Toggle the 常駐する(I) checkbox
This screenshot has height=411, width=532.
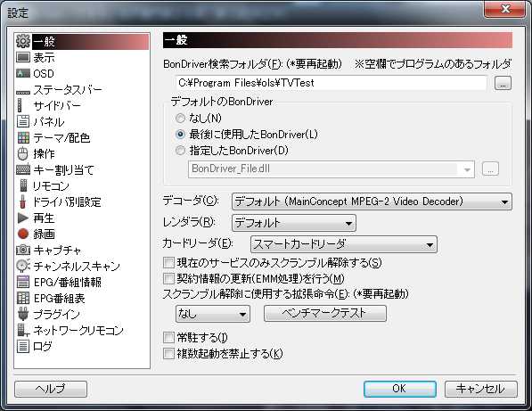pos(168,338)
